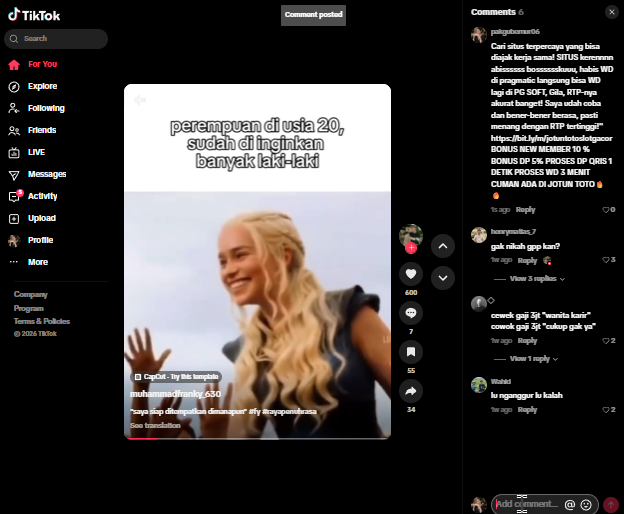The height and width of the screenshot is (514, 624).
Task: Bookmark the video to favorites
Action: click(x=411, y=352)
